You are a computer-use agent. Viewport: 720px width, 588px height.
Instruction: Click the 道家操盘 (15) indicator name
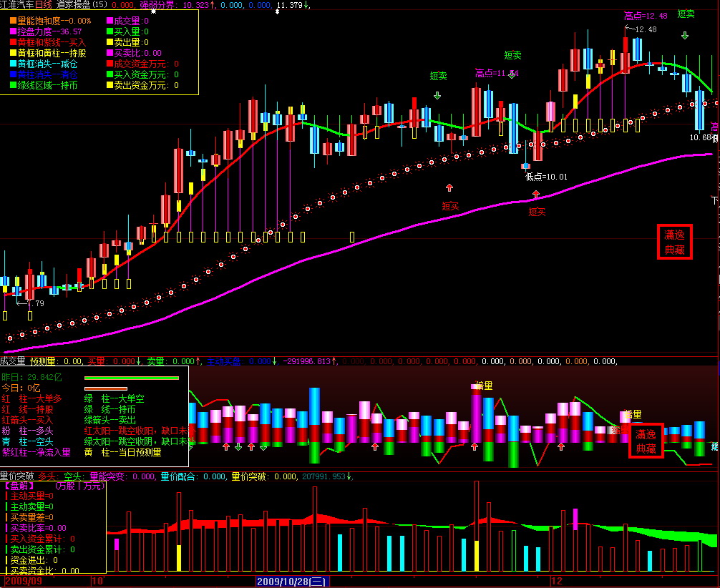[82, 4]
